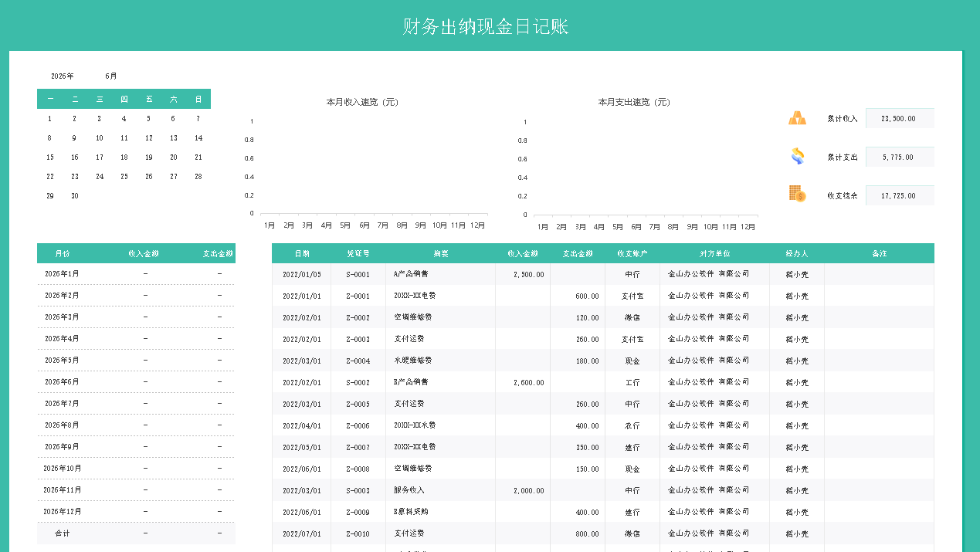Viewport: 980px width, 552px height.
Task: Click the 本月收入速览 chart title
Action: pyautogui.click(x=362, y=102)
